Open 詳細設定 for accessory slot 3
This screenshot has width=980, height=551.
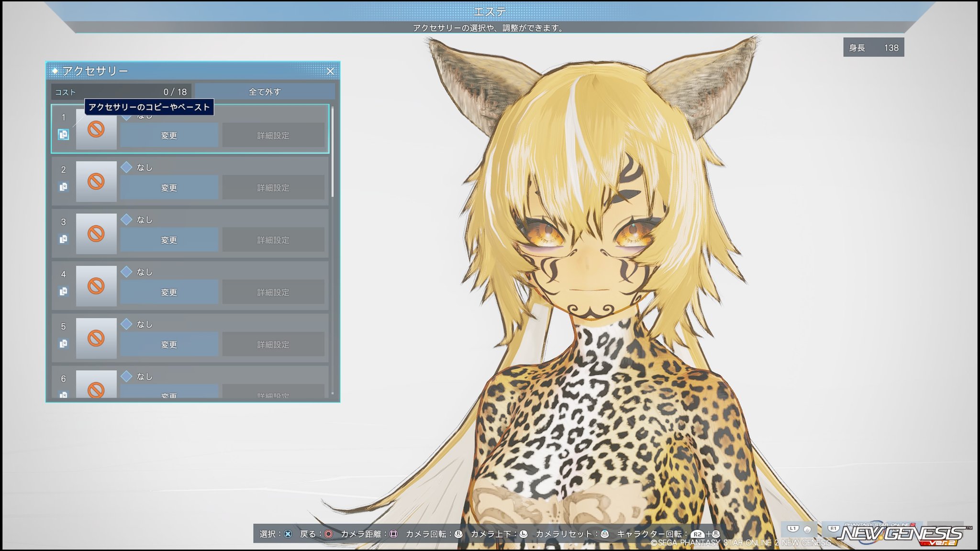click(273, 240)
